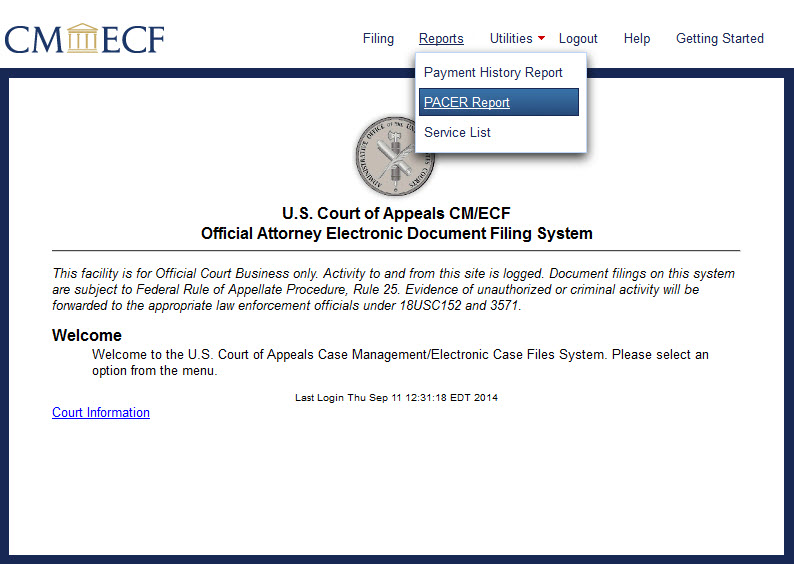The image size is (794, 564).
Task: Click the welcome message paragraph
Action: (400, 362)
